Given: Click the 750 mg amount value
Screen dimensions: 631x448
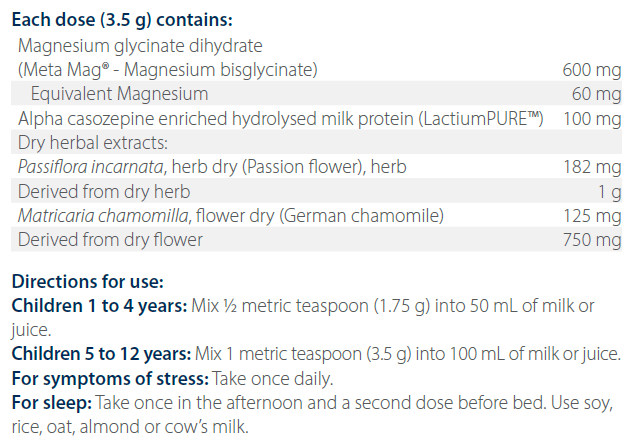Looking at the screenshot, I should (x=592, y=239).
